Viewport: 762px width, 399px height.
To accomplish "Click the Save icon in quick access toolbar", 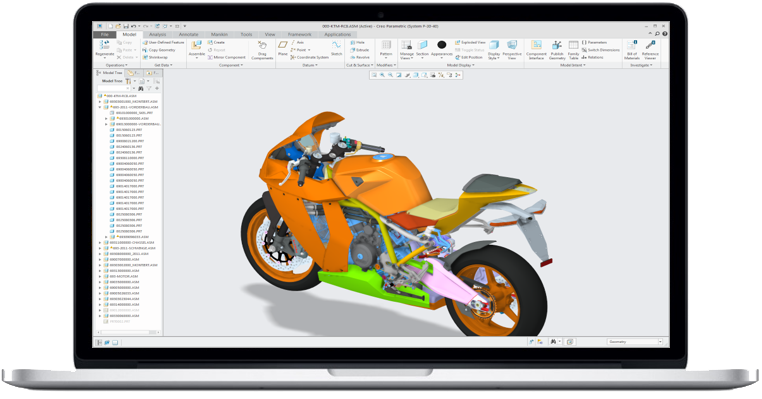I will click(126, 26).
